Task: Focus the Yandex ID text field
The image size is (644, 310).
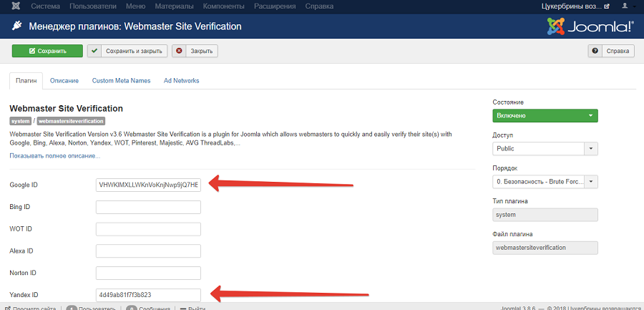Action: point(148,294)
